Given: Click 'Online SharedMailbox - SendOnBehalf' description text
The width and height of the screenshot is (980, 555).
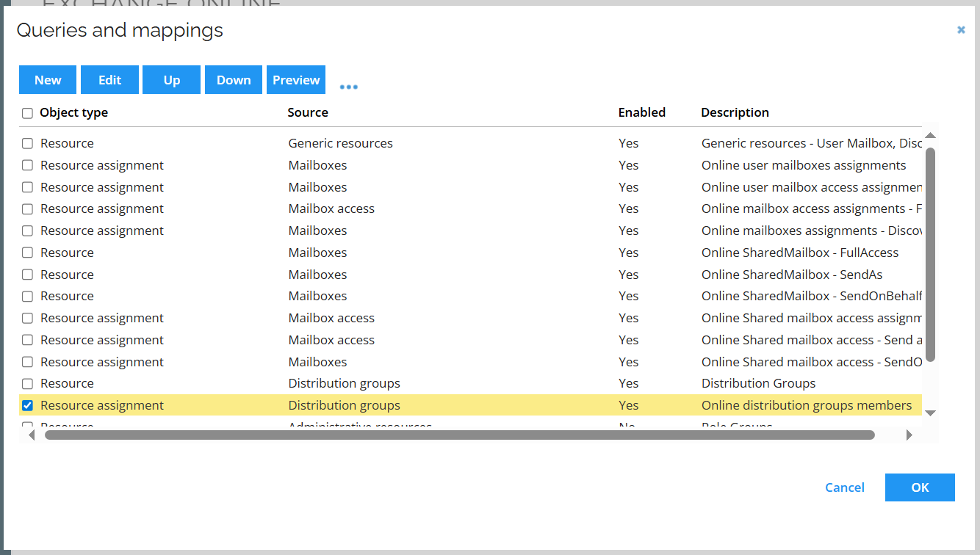Looking at the screenshot, I should point(812,296).
